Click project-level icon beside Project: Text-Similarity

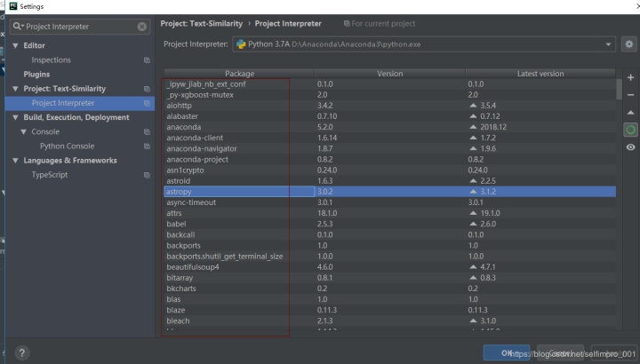pos(147,89)
